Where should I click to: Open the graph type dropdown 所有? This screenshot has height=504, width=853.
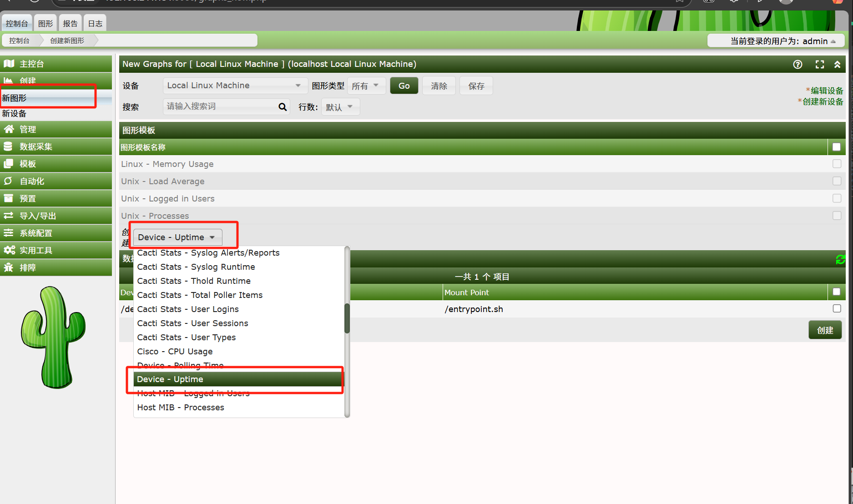366,86
